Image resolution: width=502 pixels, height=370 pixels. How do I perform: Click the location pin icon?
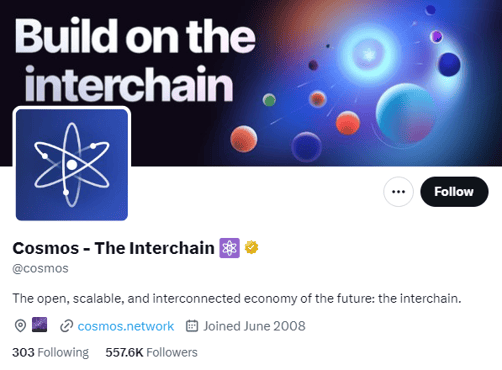coord(20,326)
